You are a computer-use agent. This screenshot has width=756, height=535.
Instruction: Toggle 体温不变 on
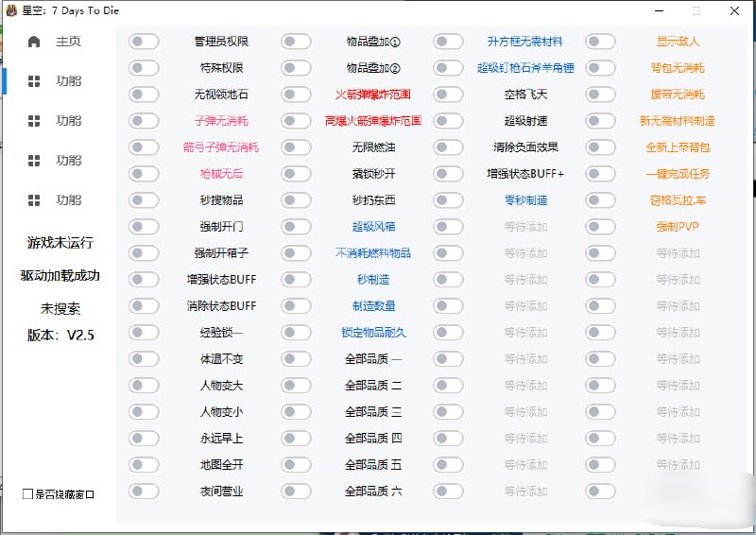tap(144, 359)
